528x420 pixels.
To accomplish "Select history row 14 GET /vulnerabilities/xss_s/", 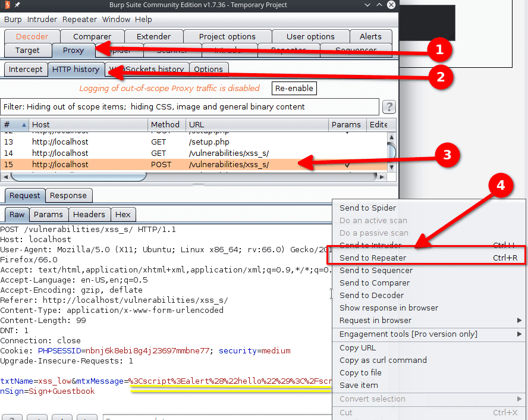I will pos(194,153).
